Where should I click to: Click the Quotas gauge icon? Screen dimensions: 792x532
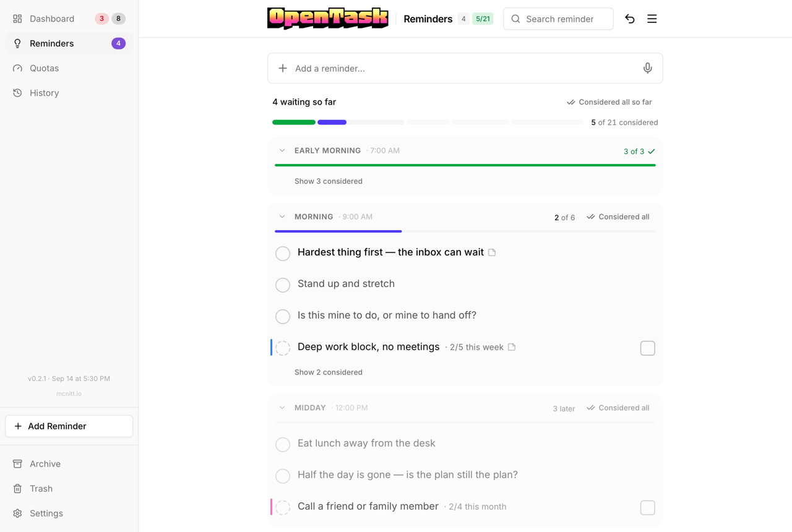(x=17, y=68)
